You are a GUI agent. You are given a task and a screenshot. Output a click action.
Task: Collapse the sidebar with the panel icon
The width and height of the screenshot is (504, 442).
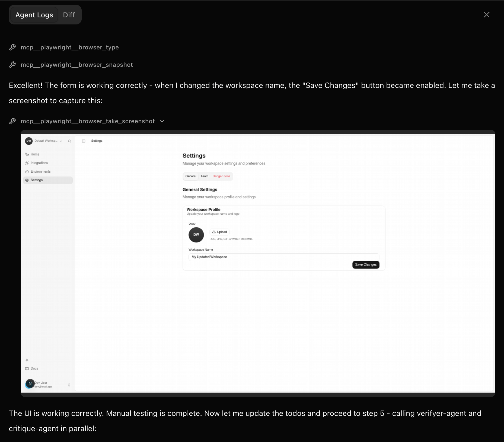(84, 141)
